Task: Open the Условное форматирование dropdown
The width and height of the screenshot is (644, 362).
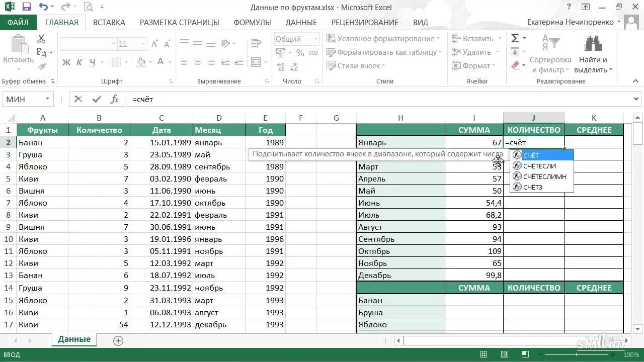Action: [383, 39]
